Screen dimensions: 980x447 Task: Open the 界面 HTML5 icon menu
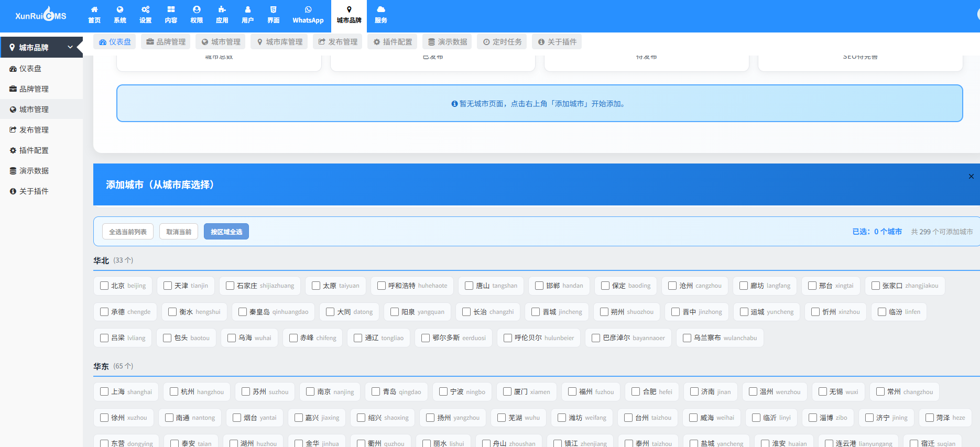pyautogui.click(x=274, y=15)
